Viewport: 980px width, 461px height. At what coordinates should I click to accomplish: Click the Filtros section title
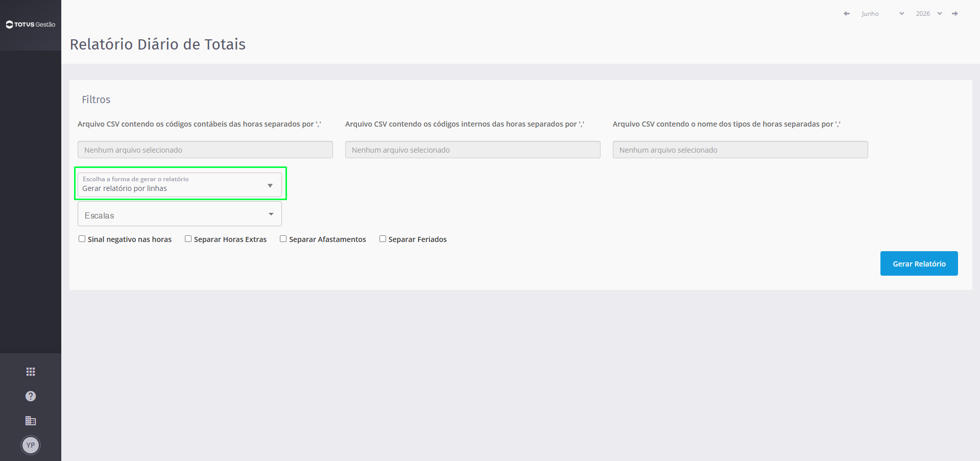96,100
